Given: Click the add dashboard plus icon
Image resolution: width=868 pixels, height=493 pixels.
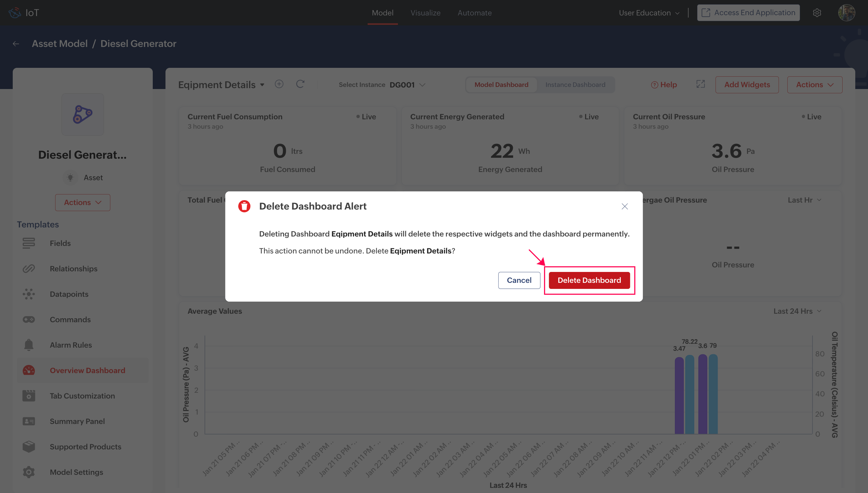Looking at the screenshot, I should (279, 84).
